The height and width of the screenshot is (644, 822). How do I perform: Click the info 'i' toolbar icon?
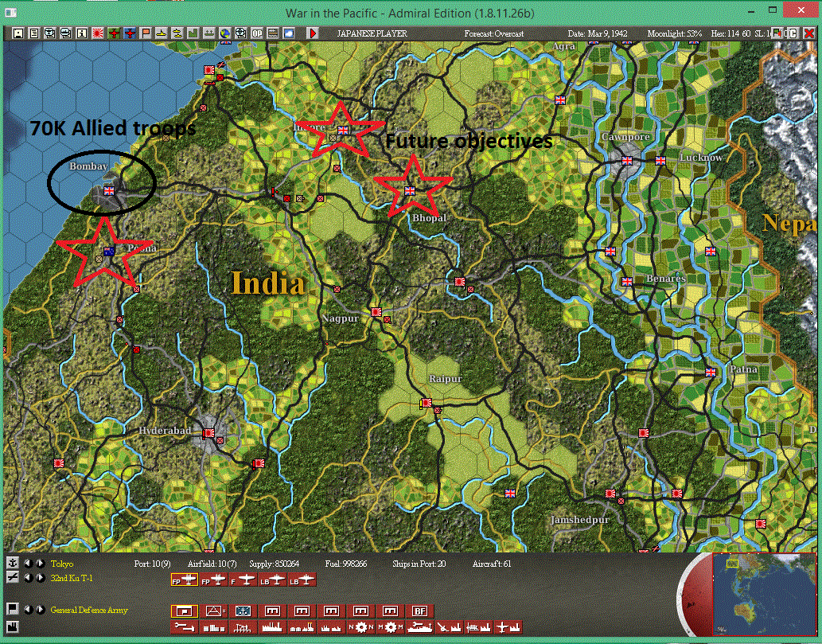click(x=81, y=33)
